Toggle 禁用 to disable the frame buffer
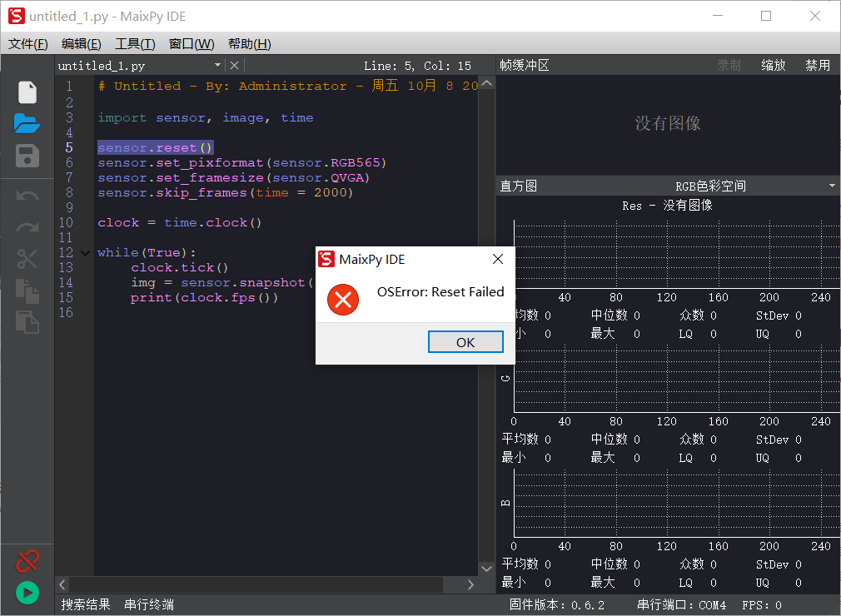 (x=818, y=64)
